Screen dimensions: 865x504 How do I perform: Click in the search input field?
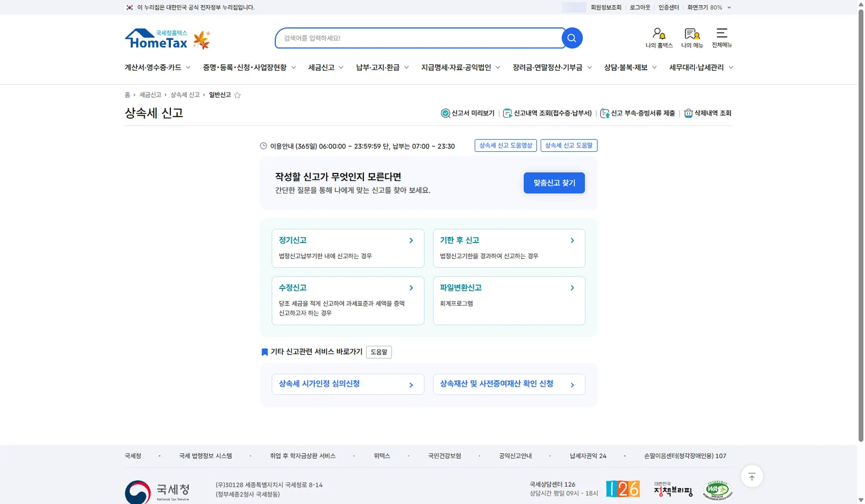click(x=419, y=38)
